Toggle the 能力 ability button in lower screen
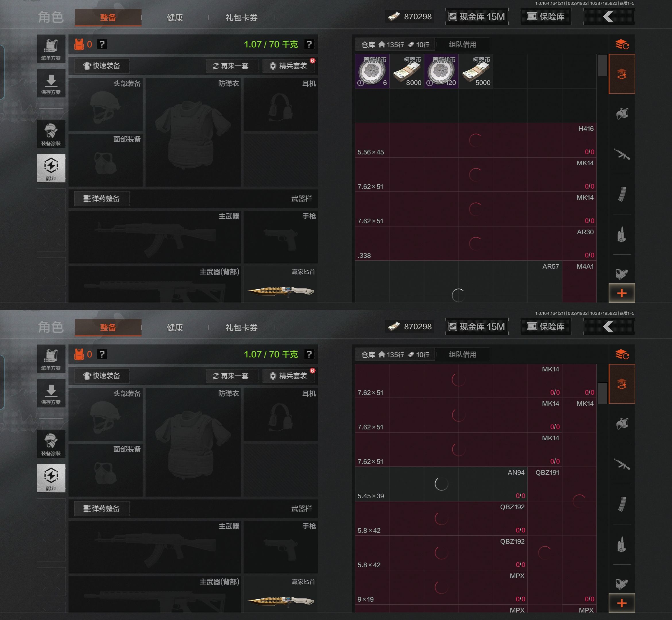This screenshot has width=672, height=620. [51, 478]
